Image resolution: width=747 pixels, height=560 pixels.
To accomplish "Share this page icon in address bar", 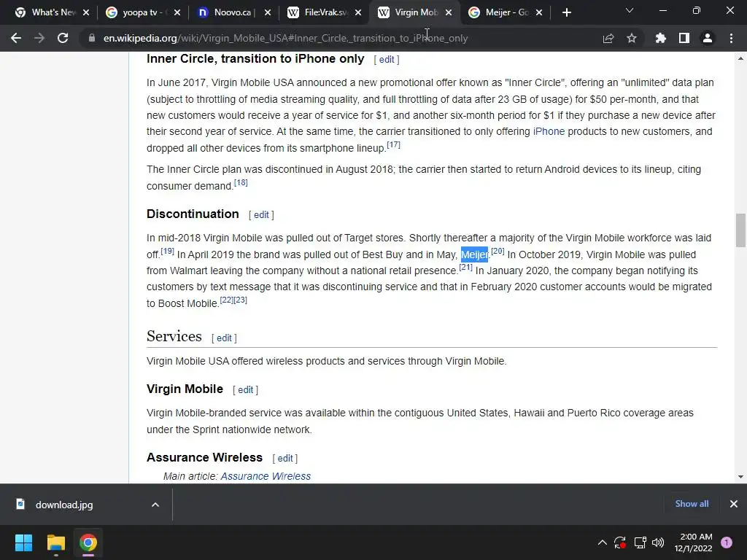I will [x=608, y=38].
